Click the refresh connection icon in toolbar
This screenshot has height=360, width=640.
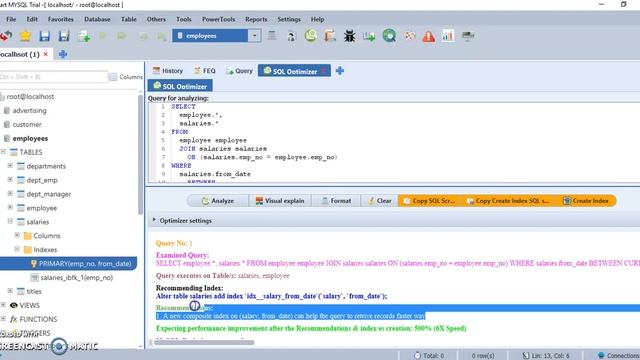coord(5,36)
